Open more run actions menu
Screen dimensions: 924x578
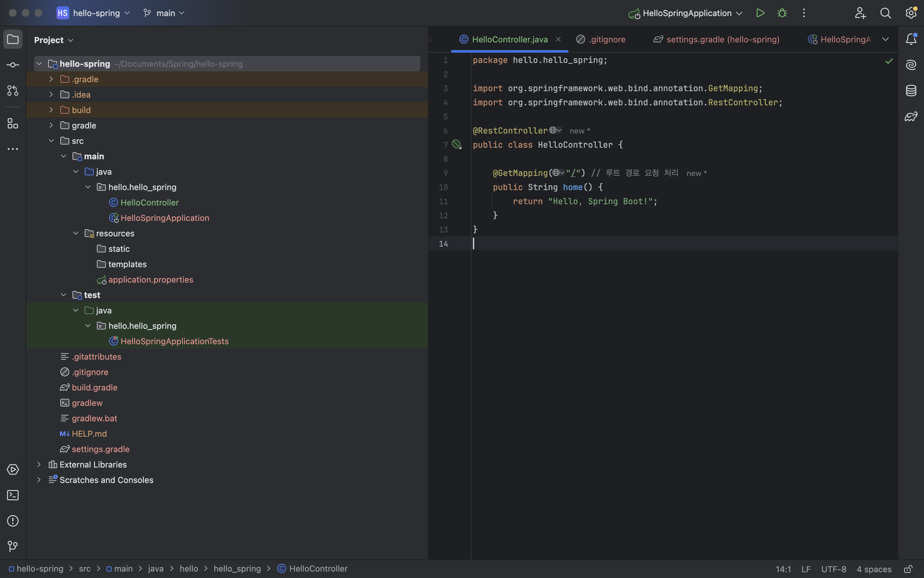click(x=804, y=13)
